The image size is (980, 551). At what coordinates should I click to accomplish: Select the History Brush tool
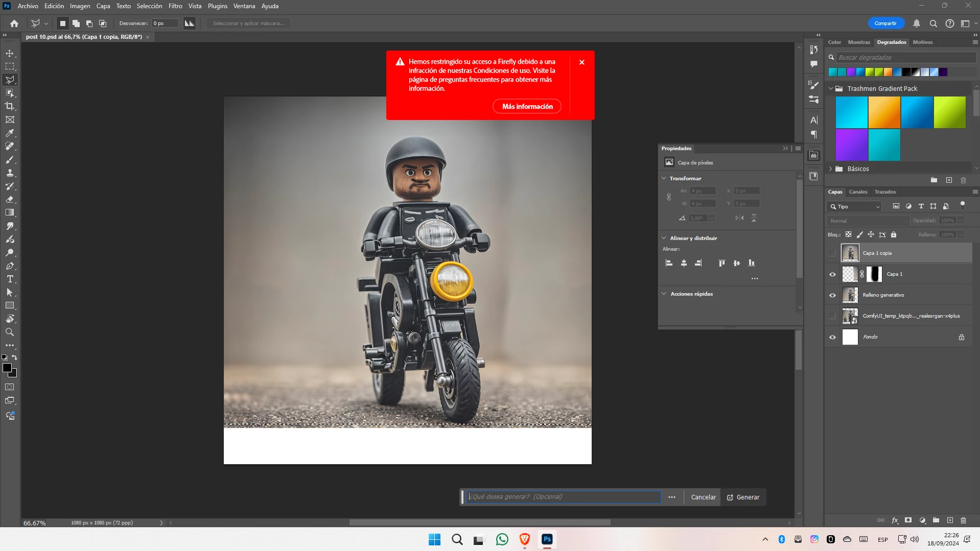pyautogui.click(x=10, y=186)
